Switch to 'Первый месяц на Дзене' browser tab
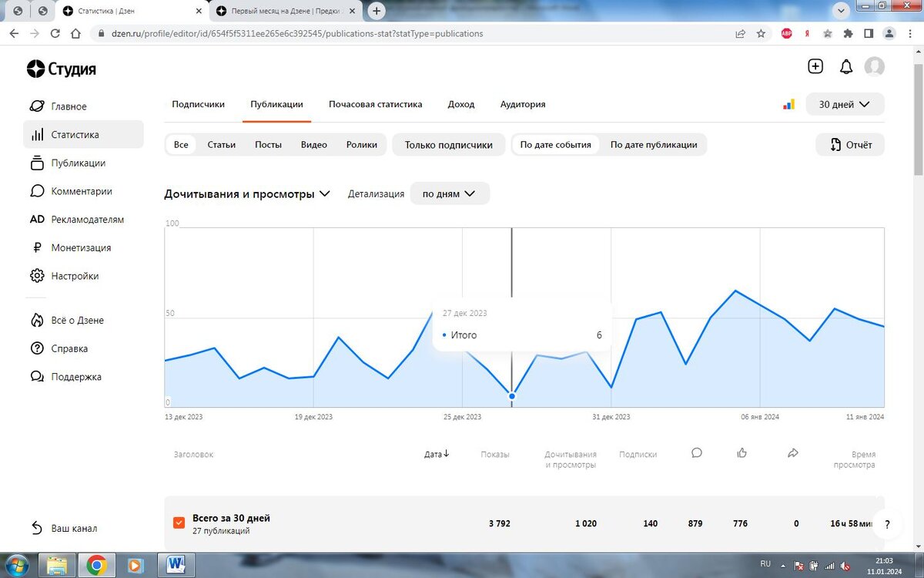The image size is (924, 578). click(286, 11)
